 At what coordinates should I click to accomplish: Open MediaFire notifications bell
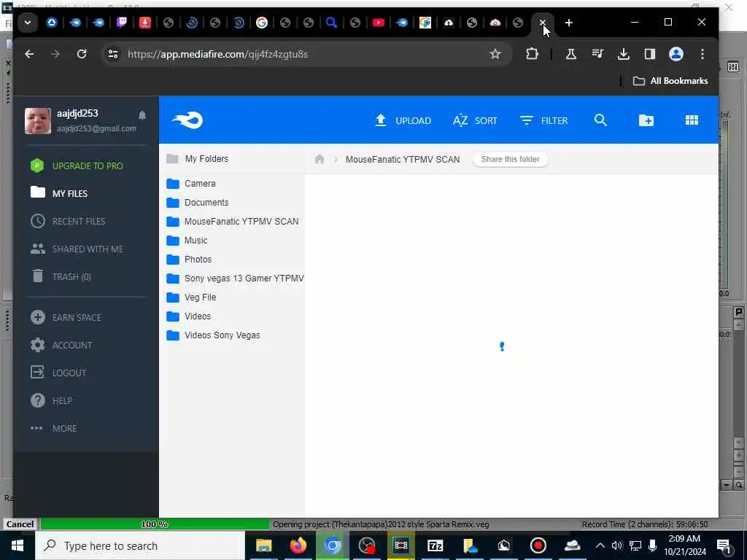click(142, 115)
